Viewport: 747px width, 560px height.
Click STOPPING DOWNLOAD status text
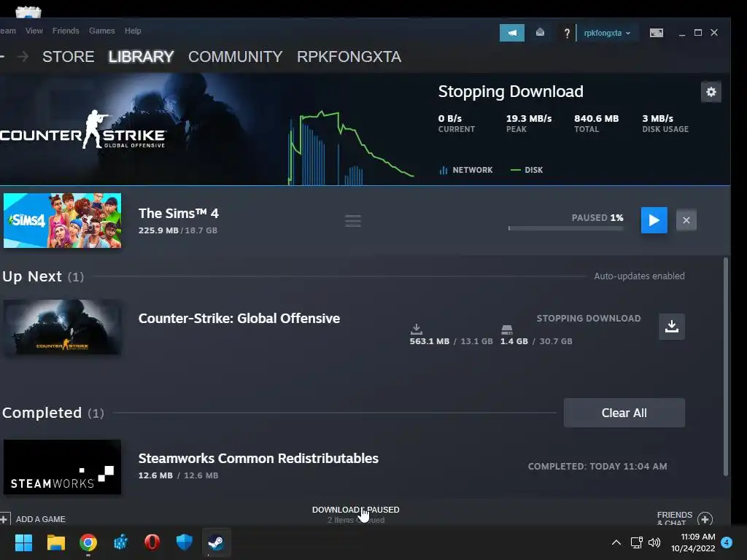click(589, 319)
